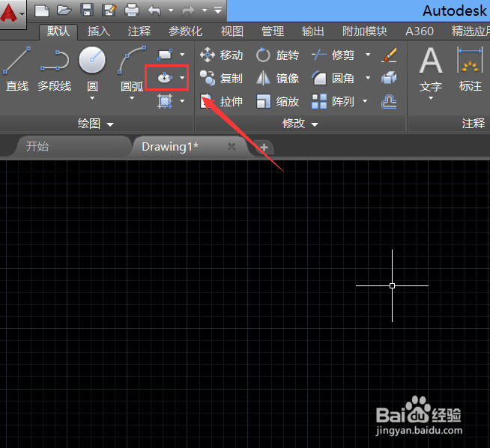The image size is (490, 448).
Task: Create a new drawing from quick access toolbar
Action: 42,10
